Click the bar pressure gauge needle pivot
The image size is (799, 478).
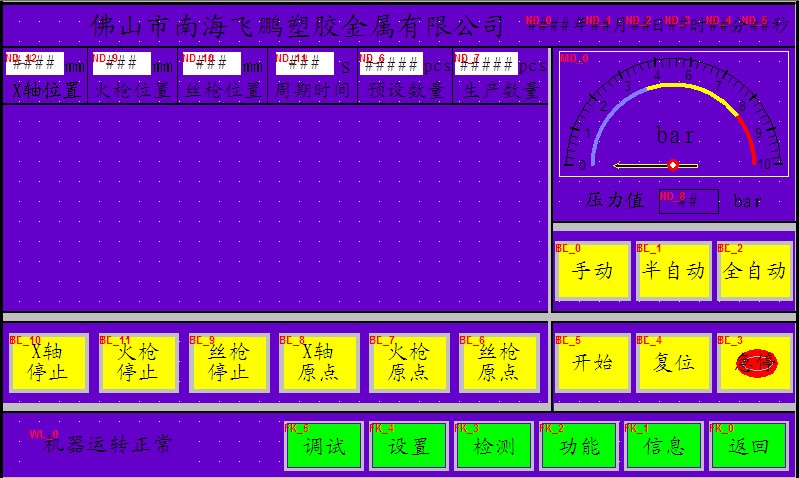pos(673,164)
